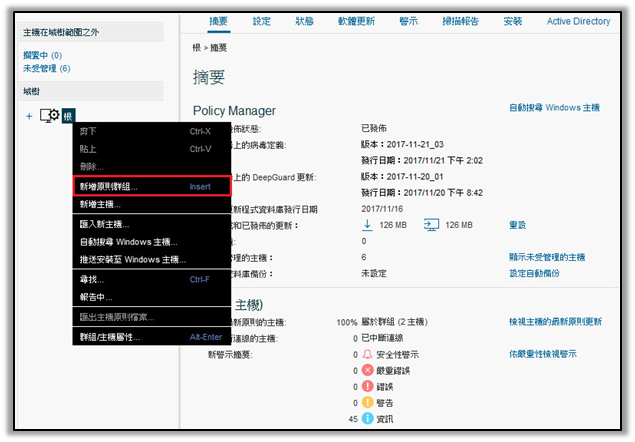Select 匯出主機原則檔案... menu entry
The height and width of the screenshot is (442, 635).
pyautogui.click(x=152, y=317)
